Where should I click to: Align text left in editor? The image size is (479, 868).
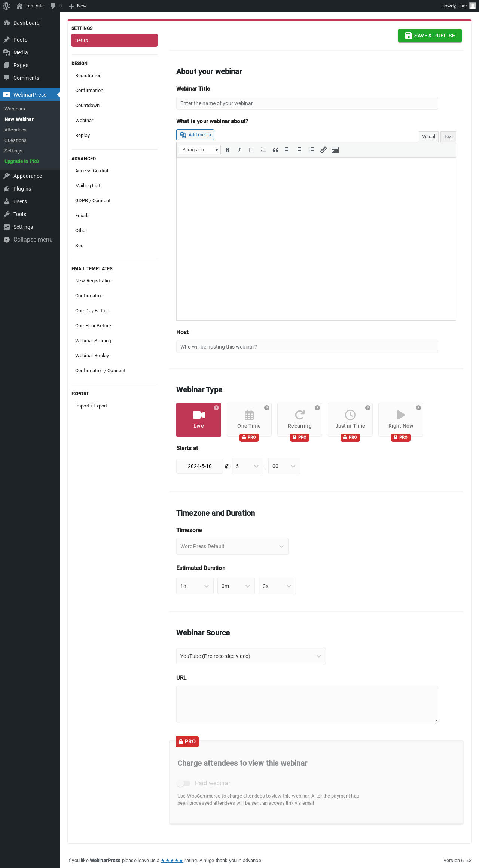[287, 150]
